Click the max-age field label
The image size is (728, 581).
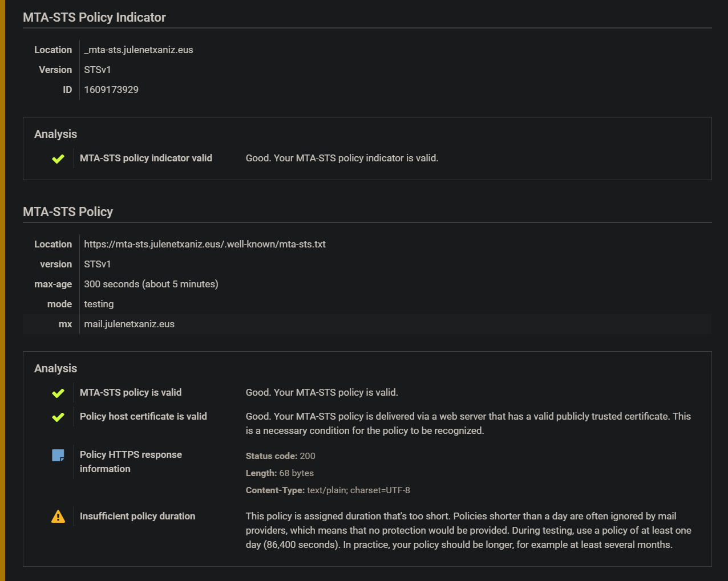point(53,284)
